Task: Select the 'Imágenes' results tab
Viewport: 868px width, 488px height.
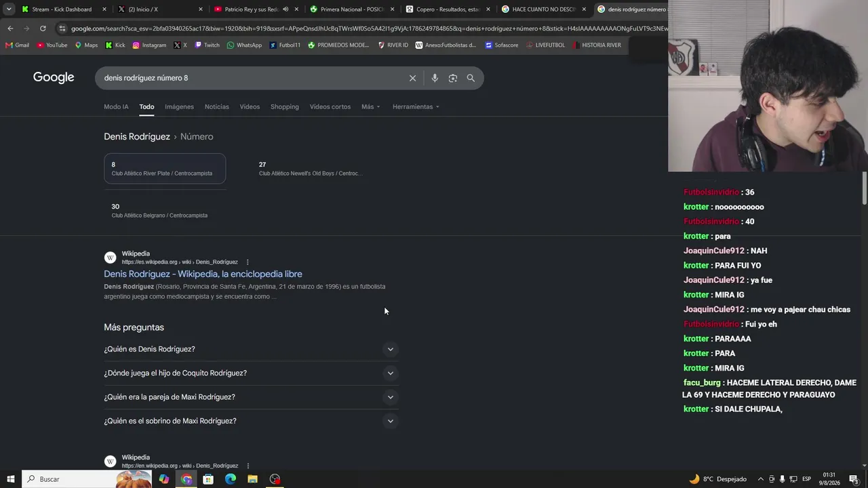Action: coord(179,106)
